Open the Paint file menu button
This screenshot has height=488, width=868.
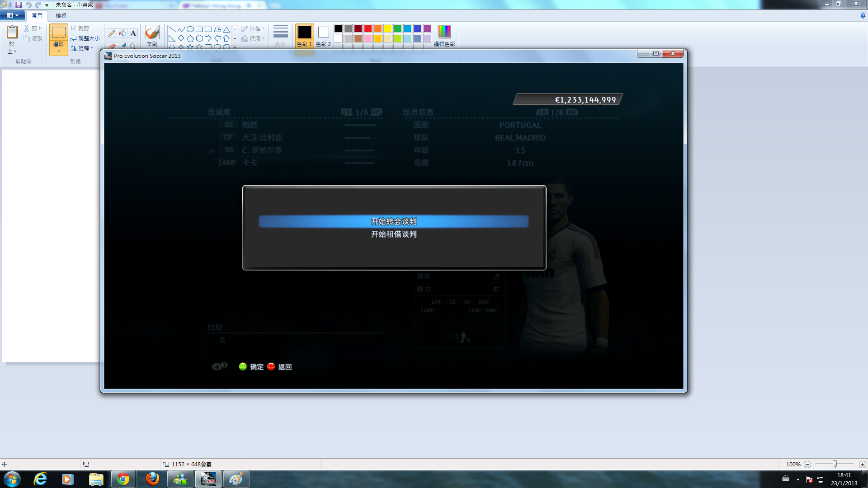tap(12, 15)
